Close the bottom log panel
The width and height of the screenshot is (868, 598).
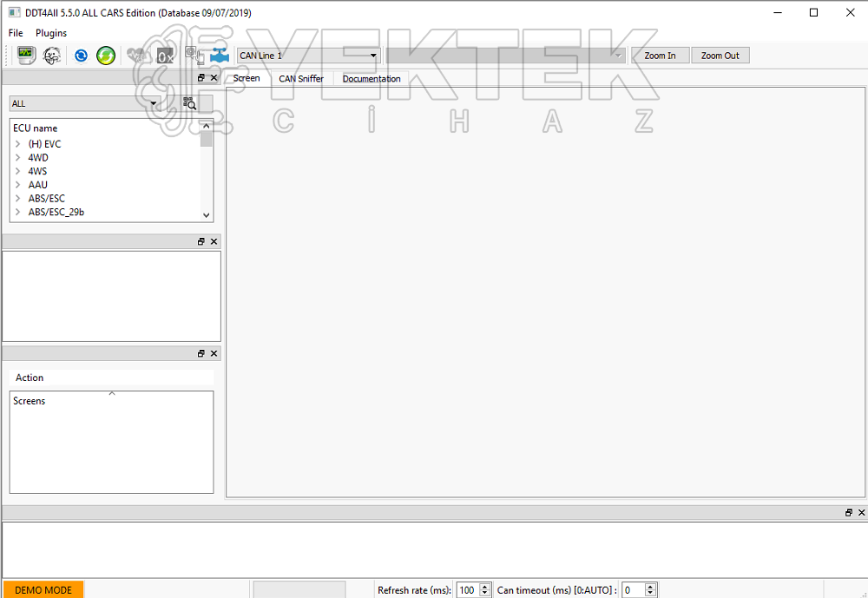861,513
